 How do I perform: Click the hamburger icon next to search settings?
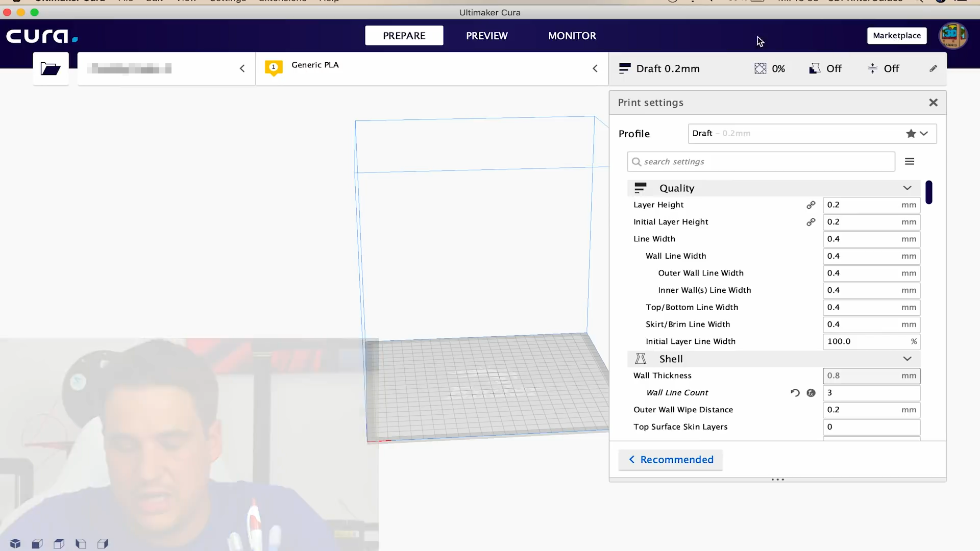(x=910, y=161)
